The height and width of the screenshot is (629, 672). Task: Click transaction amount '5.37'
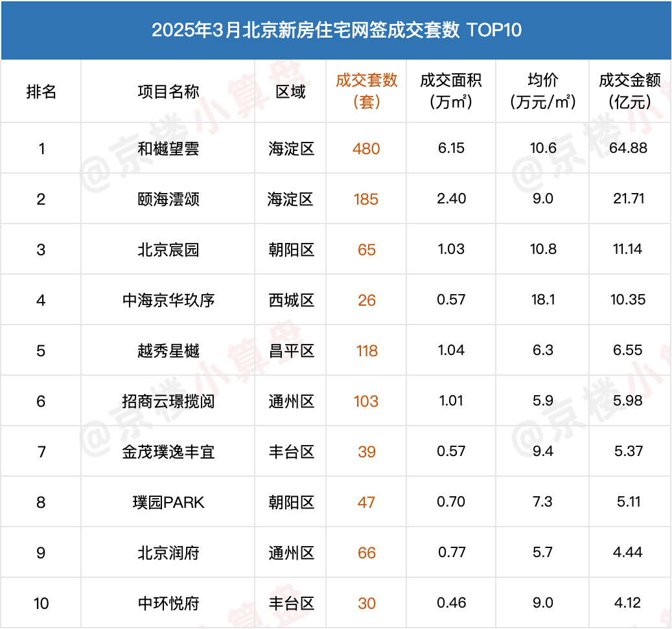pyautogui.click(x=629, y=452)
